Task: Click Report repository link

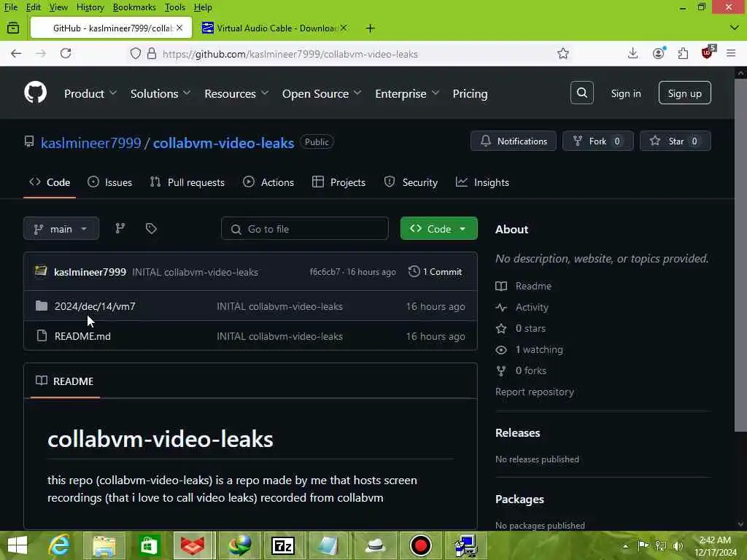Action: pos(535,392)
